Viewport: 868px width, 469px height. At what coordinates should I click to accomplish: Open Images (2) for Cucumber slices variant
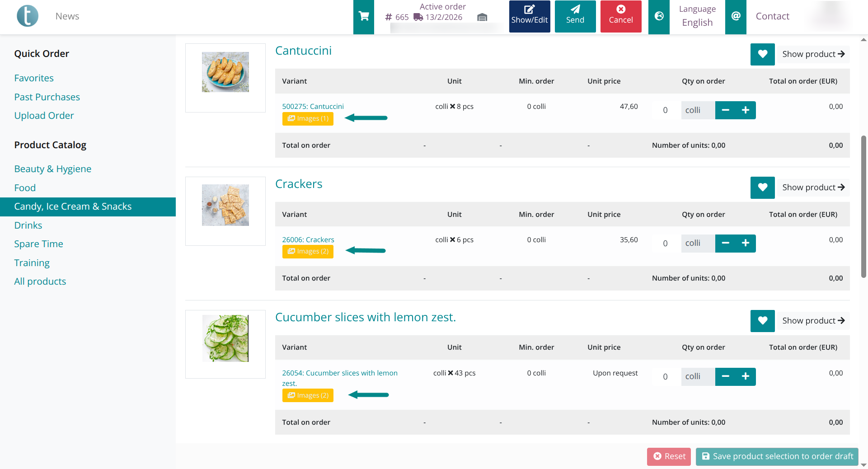(308, 395)
